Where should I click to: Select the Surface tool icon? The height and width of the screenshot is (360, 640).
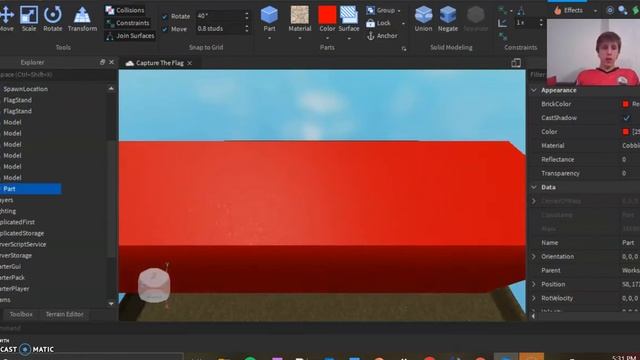pos(349,15)
